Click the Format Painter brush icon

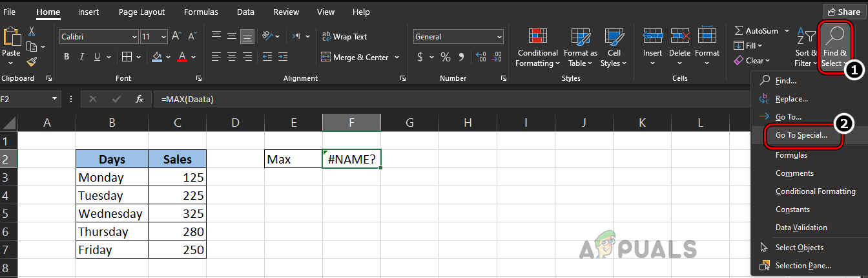coord(32,62)
